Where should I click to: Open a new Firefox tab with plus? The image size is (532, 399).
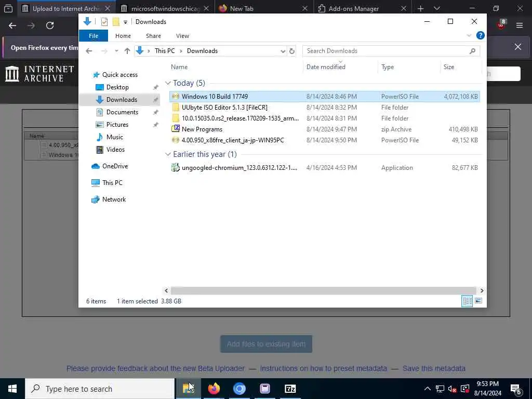click(x=420, y=8)
